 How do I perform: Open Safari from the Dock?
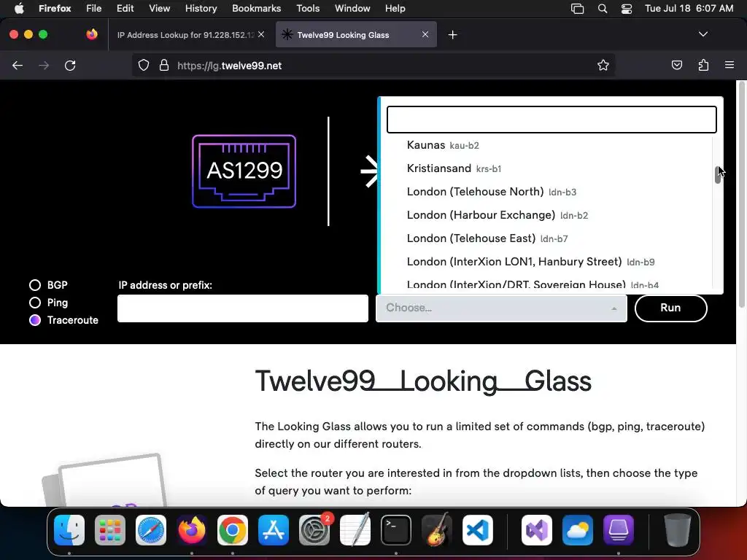click(151, 530)
